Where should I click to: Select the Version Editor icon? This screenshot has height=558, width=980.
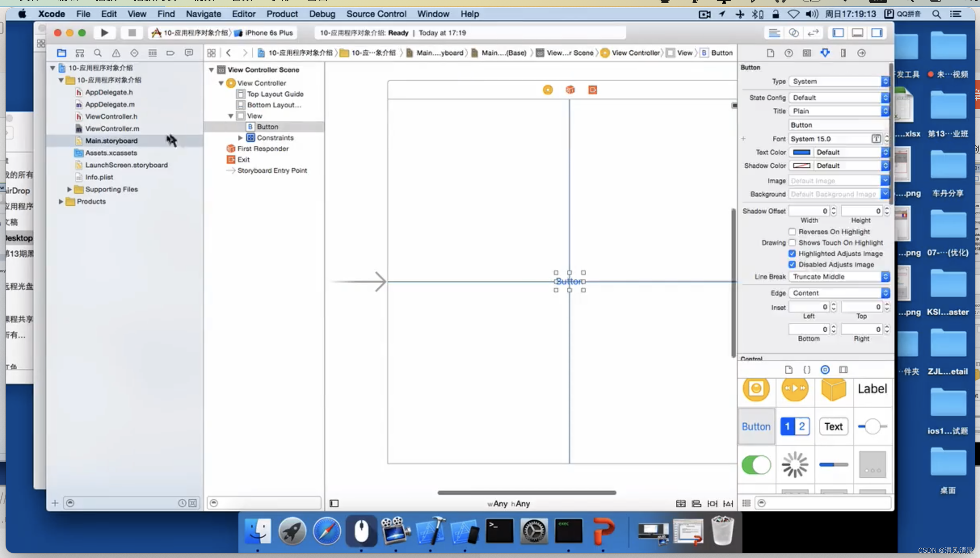point(814,32)
